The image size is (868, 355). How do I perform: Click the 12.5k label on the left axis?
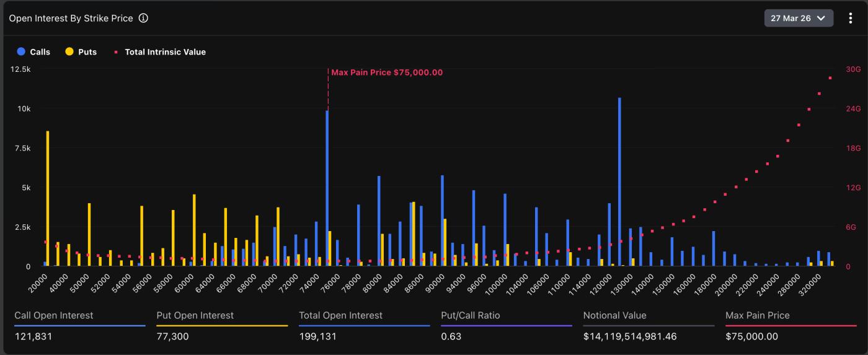pos(20,69)
